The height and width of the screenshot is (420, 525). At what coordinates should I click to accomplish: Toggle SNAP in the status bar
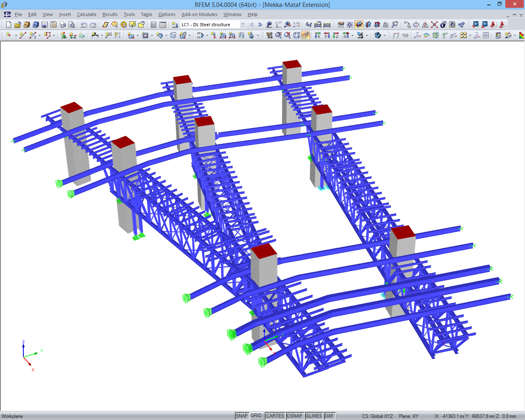pyautogui.click(x=242, y=416)
